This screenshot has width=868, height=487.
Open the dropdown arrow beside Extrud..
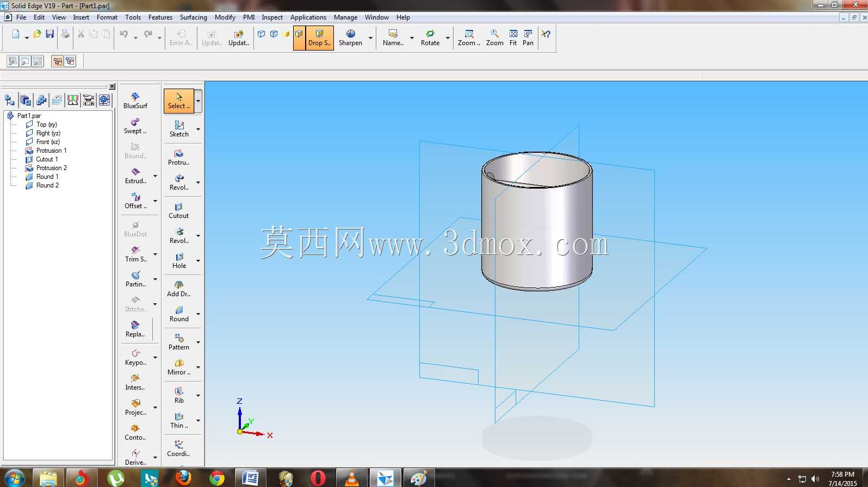click(x=155, y=176)
